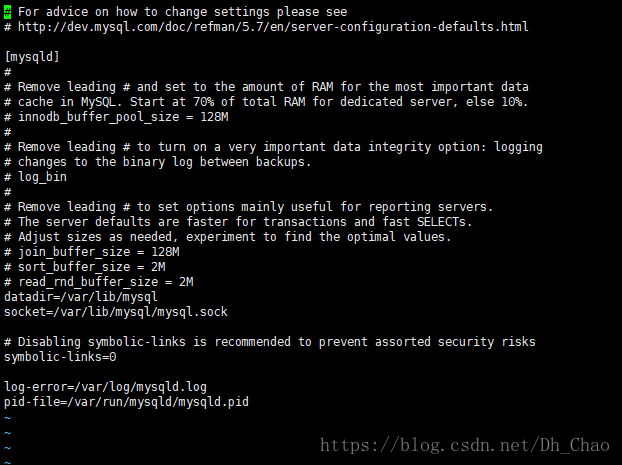Click the "Adjust sizes as needed" comment line
The image size is (622, 465).
pos(234,237)
